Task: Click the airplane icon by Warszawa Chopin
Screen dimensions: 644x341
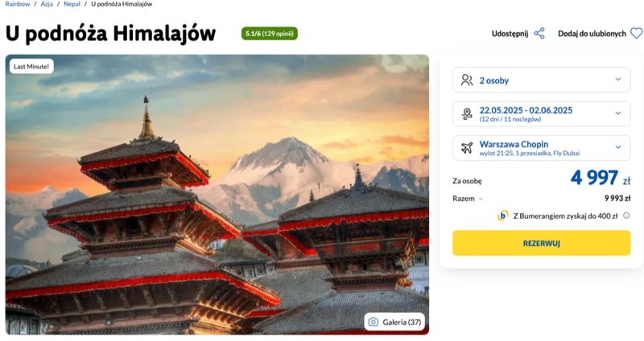Action: point(467,148)
